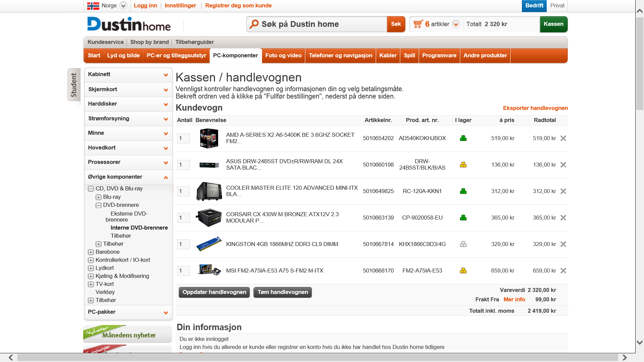Image resolution: width=644 pixels, height=362 pixels.
Task: Open Mer info shipping link
Action: pos(514,300)
